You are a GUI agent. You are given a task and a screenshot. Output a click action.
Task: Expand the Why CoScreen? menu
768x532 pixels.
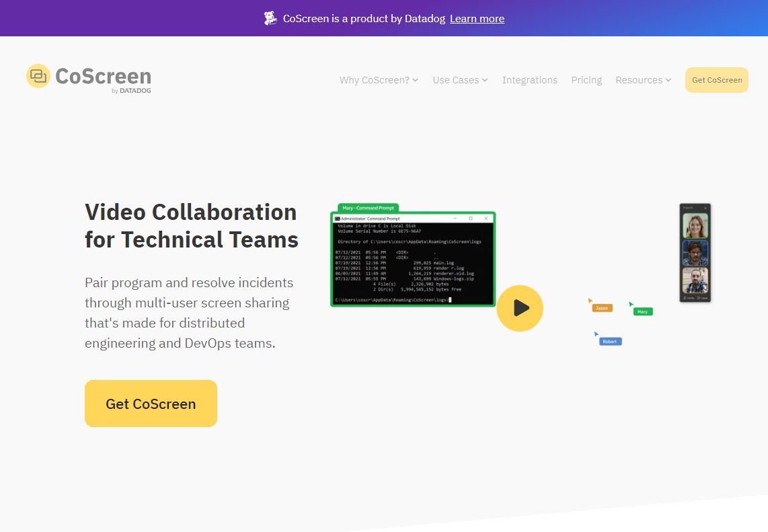[x=379, y=80]
